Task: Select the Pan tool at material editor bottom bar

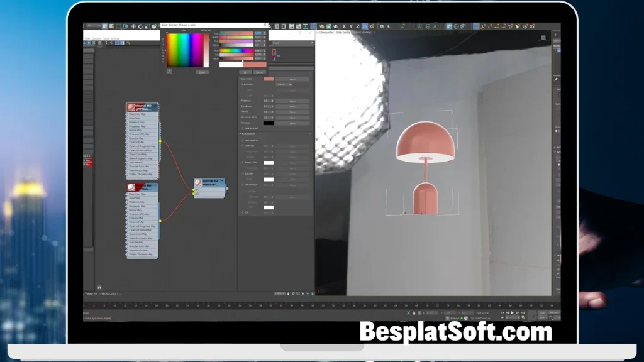Action: (287, 292)
